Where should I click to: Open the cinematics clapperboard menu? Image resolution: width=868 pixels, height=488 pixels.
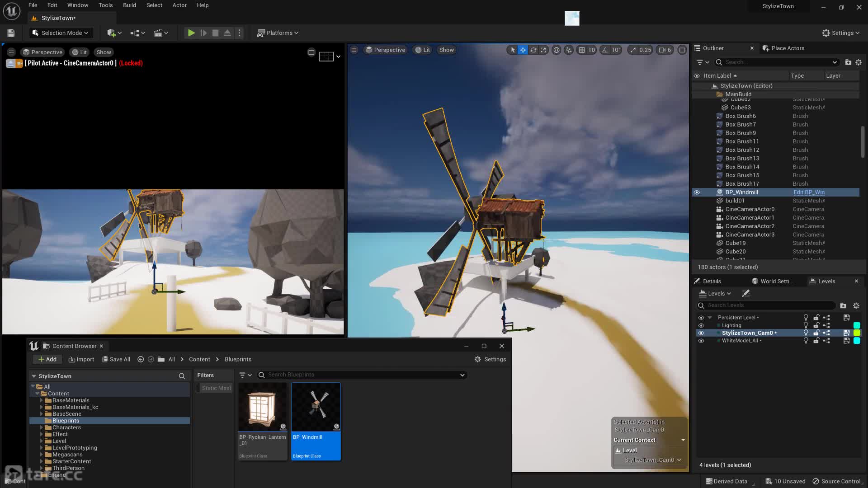click(160, 33)
